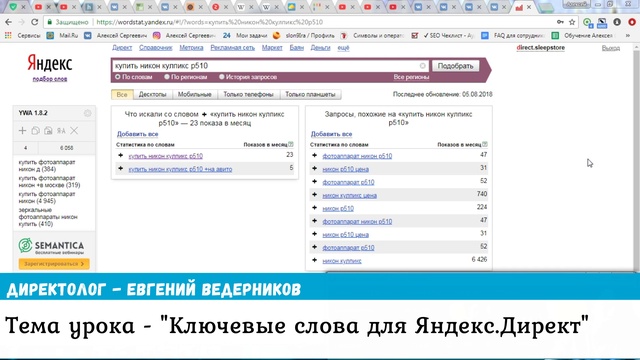Add 'купить никон кулпикс p510' via plus icon
This screenshot has width=640, height=360.
[x=120, y=155]
